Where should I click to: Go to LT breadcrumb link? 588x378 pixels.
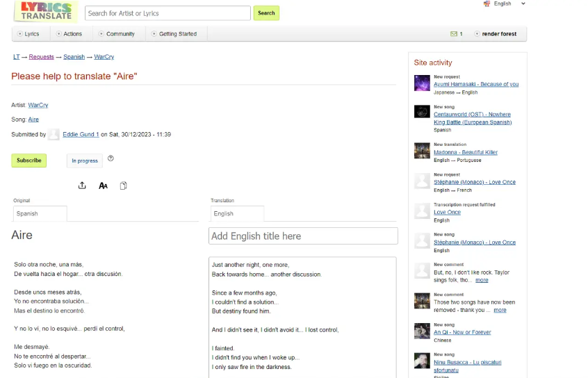coord(17,57)
